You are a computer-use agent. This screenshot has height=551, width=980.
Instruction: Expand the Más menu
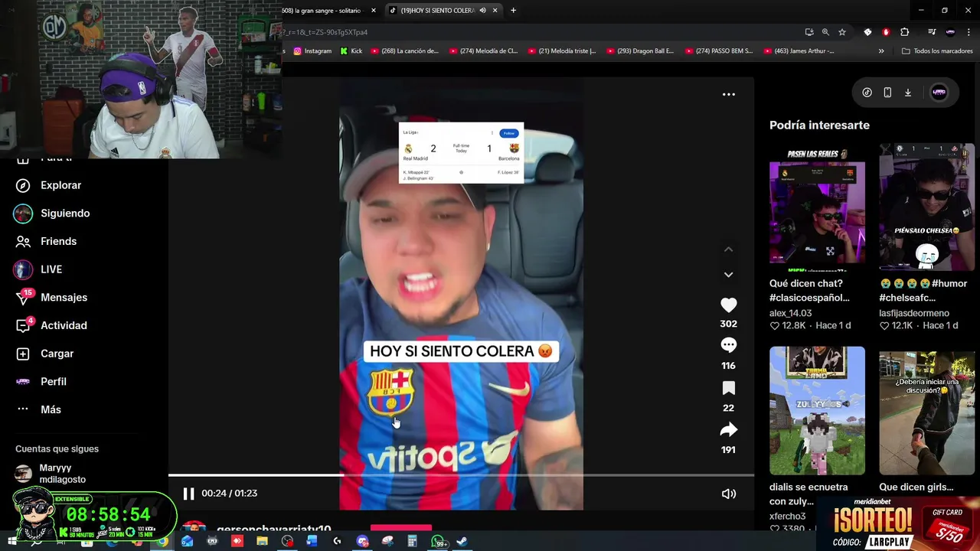[x=39, y=409]
